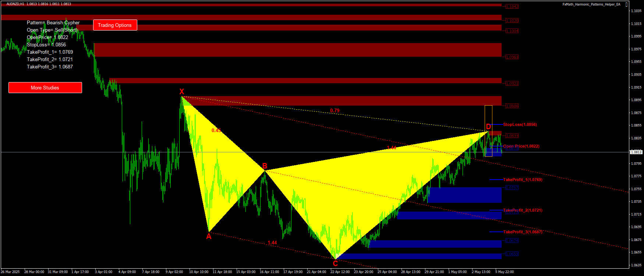
Task: Click the Open Price(1.0822) label
Action: pos(521,146)
